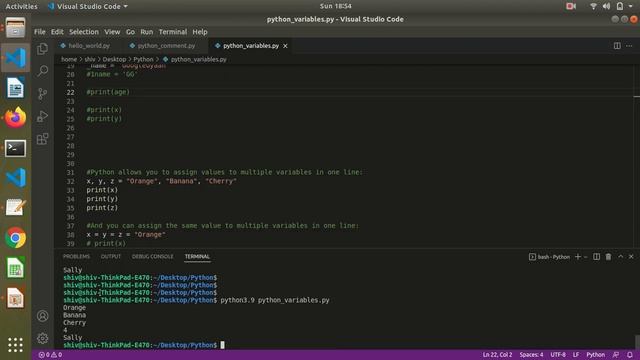Open the Accounts menu icon
This screenshot has width=640, height=360.
point(42,316)
